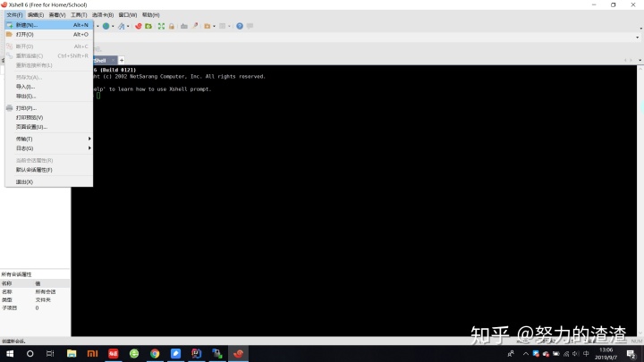Click the orange folder toolbar icon
Image resolution: width=644 pixels, height=362 pixels.
[x=208, y=26]
